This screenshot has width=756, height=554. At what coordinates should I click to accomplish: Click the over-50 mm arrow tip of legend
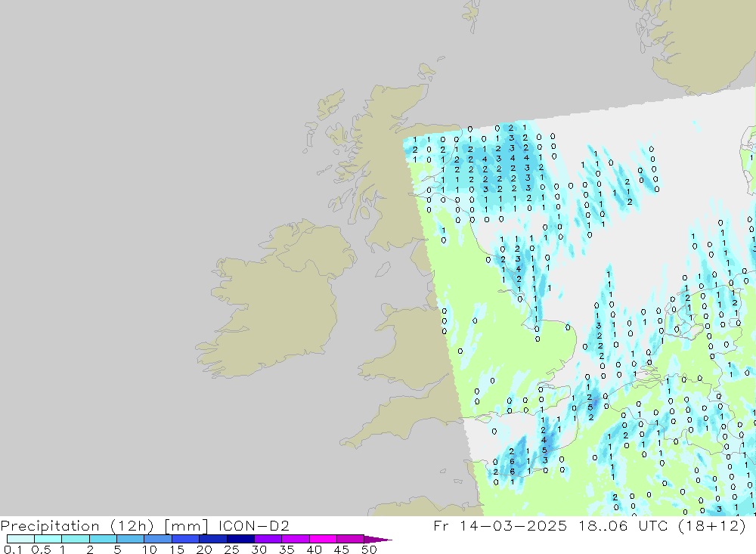click(x=377, y=539)
